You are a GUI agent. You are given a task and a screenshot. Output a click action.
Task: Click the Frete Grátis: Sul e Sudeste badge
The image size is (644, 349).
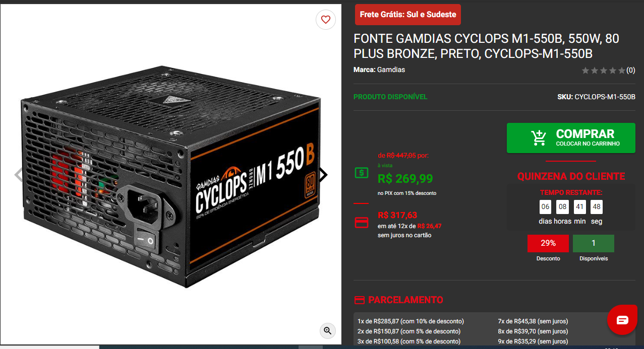click(x=408, y=15)
